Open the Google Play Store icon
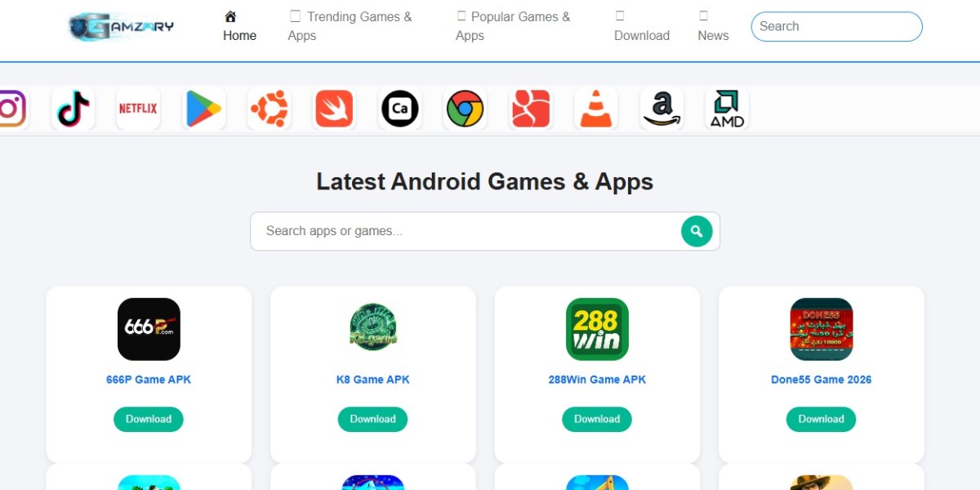Image resolution: width=980 pixels, height=490 pixels. pyautogui.click(x=203, y=109)
